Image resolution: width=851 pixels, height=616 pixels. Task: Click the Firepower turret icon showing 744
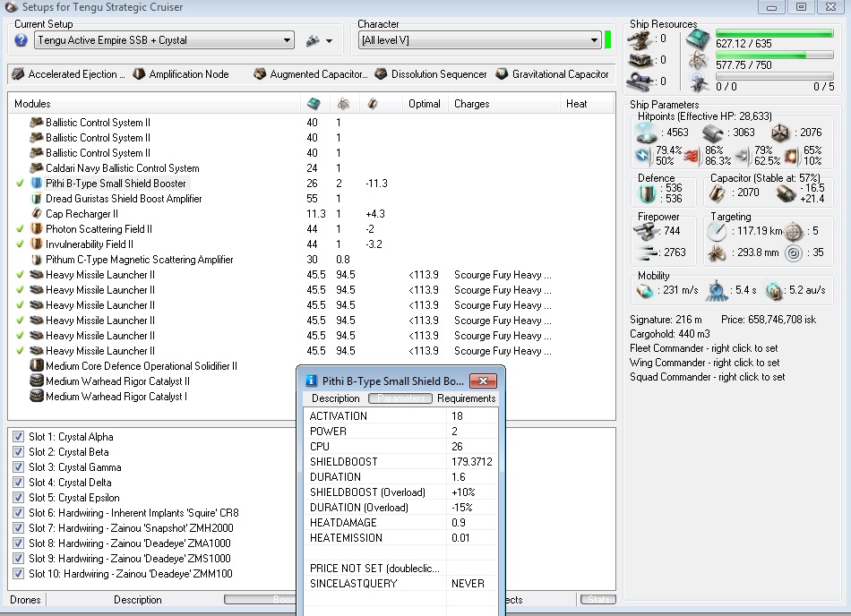pos(646,232)
